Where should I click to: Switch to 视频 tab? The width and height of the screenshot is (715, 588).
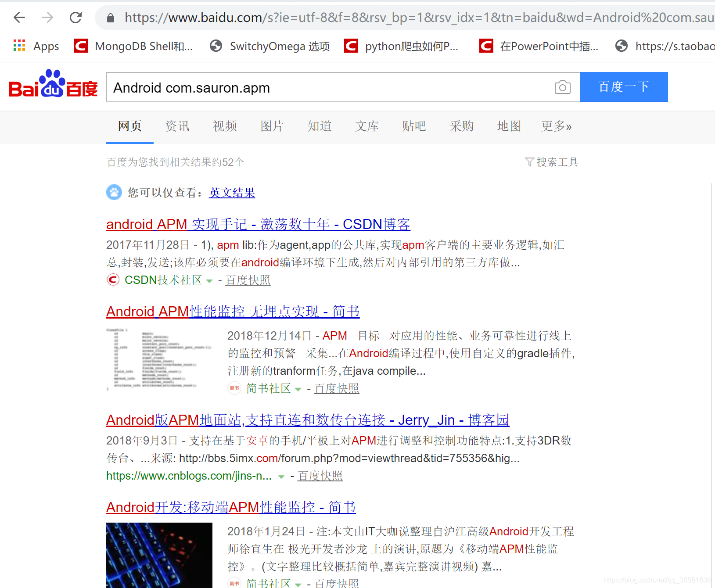pos(225,126)
